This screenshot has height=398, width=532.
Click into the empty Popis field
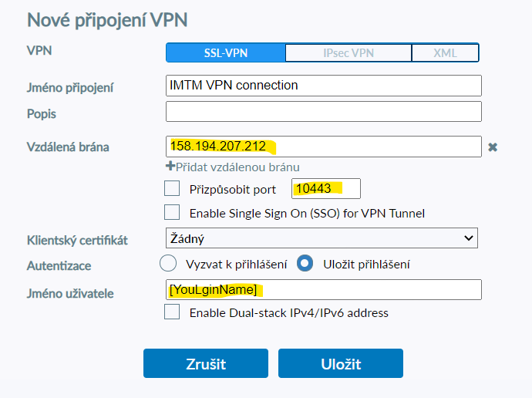coord(323,113)
